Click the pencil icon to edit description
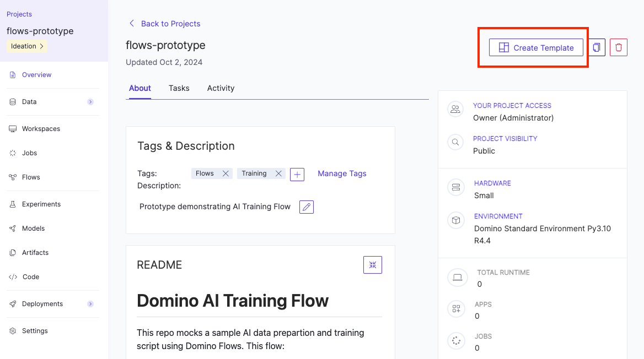Viewport: 644px width, 359px height. tap(307, 207)
